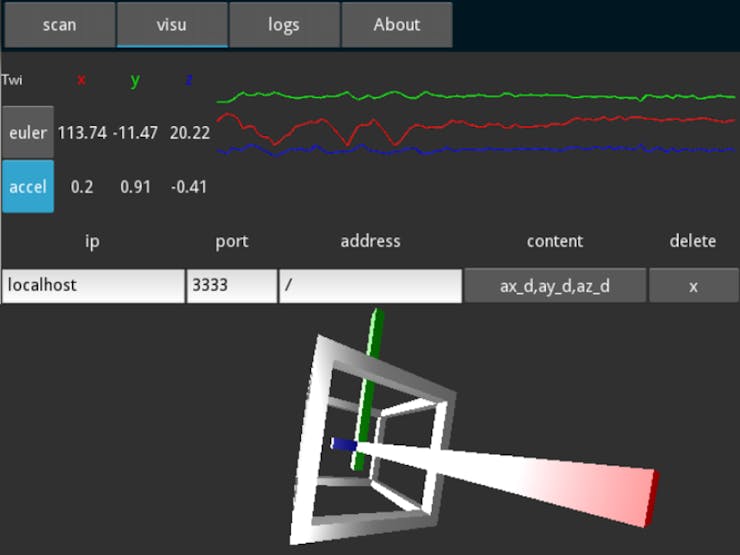Click the accel z value -0.41
Viewport: 740px width, 555px height.
point(189,187)
